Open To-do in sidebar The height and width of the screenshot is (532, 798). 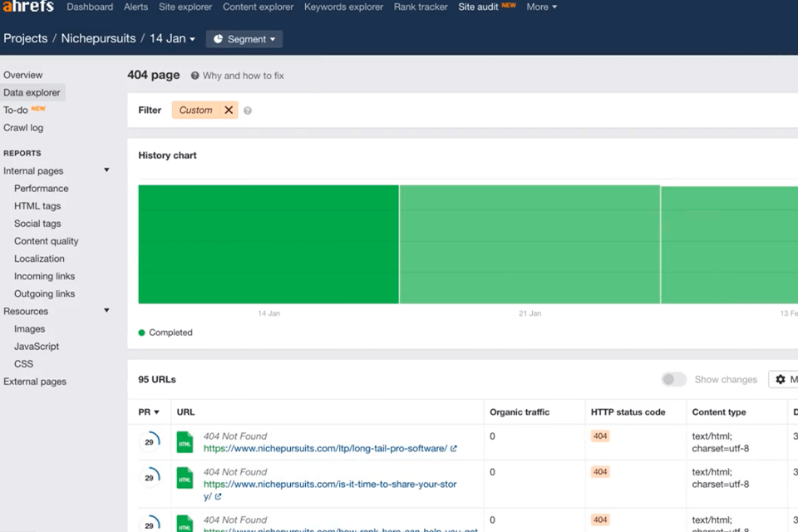click(x=15, y=110)
